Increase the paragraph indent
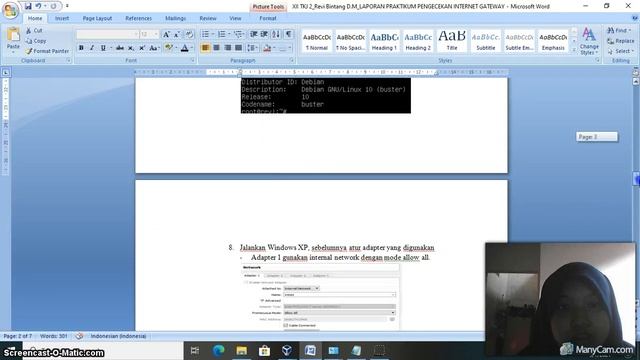This screenshot has width=640, height=360. tap(264, 34)
